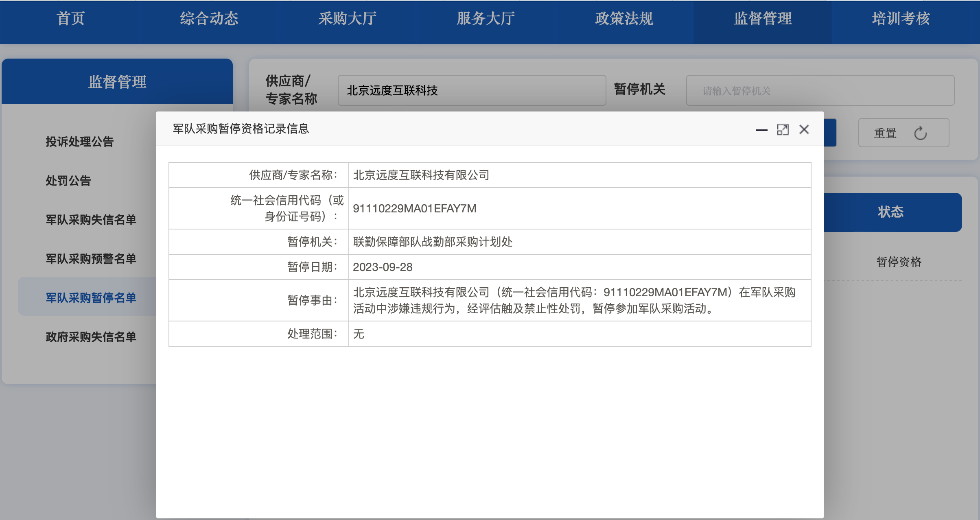Maximize the suspension record dialog
The height and width of the screenshot is (520, 980).
click(x=783, y=130)
